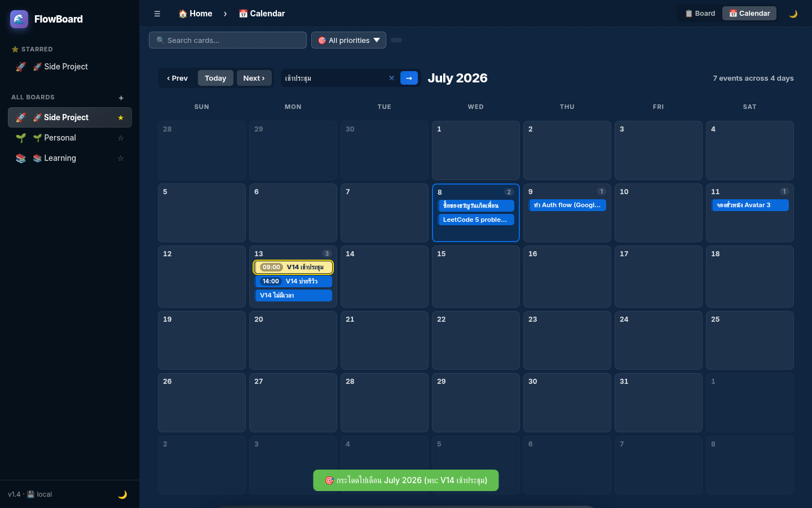Toggle theme moon in sidebar footer
812x508 pixels.
[x=122, y=494]
